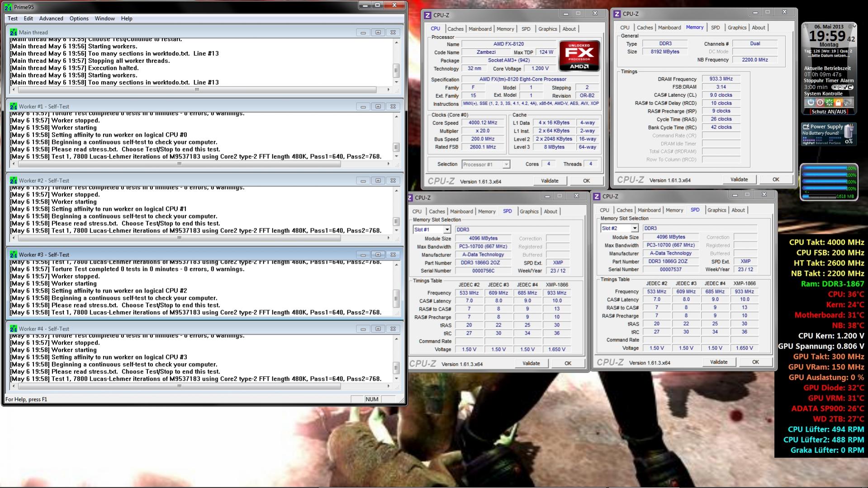Click the Main thread horizontal scrollbar thumb
Image resolution: width=868 pixels, height=488 pixels.
(197, 90)
